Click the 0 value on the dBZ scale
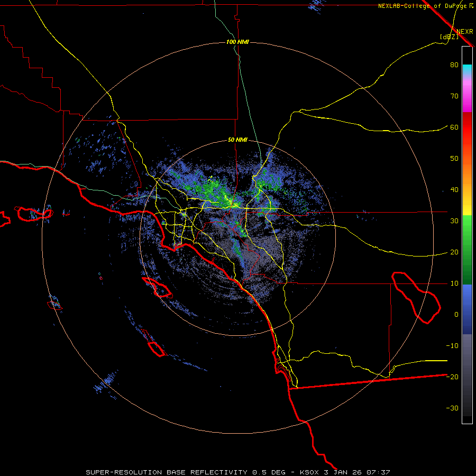 click(456, 315)
